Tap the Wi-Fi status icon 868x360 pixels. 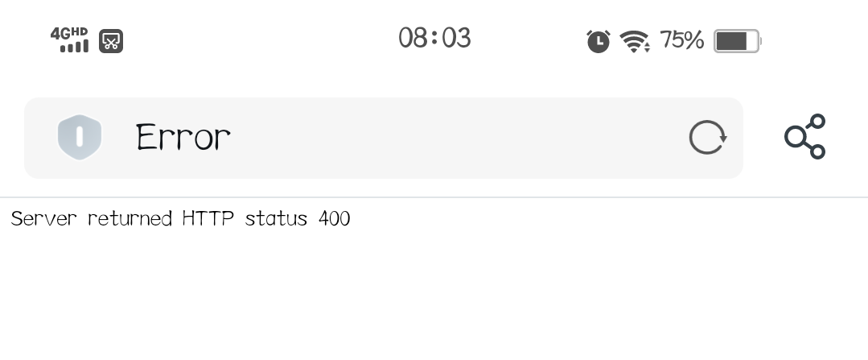[635, 40]
